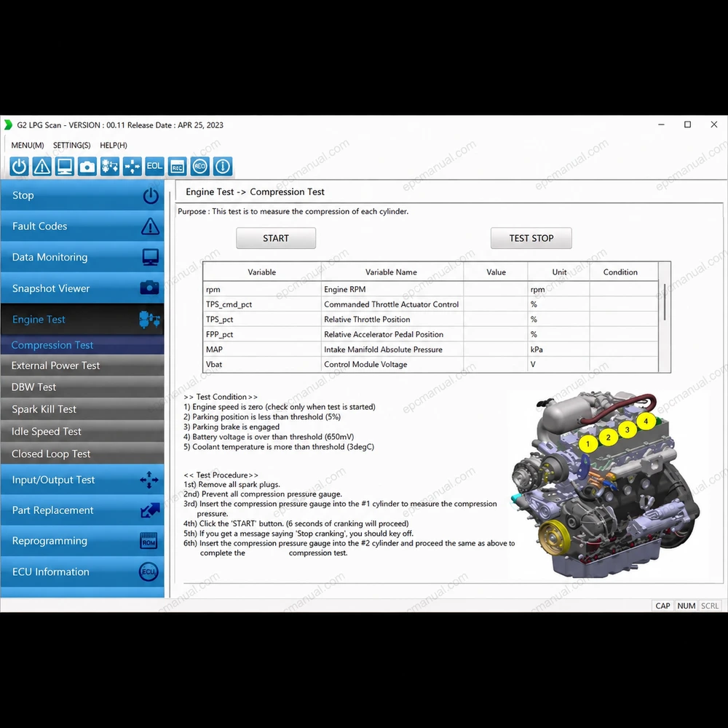
Task: Click the snapshot camera toolbar icon
Action: [x=87, y=166]
